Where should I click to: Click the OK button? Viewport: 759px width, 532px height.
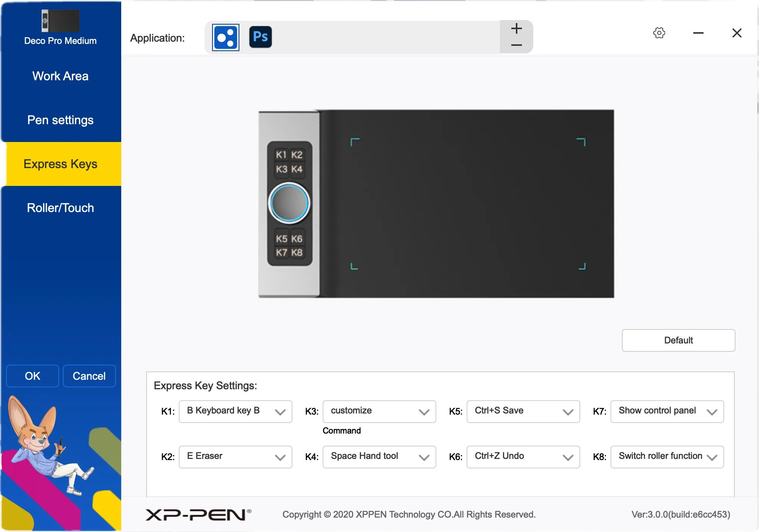(x=33, y=376)
